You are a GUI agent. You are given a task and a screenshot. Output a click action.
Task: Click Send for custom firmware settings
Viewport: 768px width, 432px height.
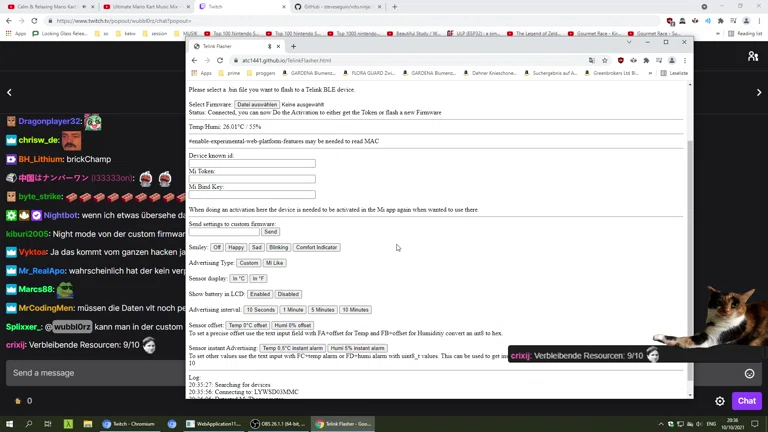tap(270, 232)
